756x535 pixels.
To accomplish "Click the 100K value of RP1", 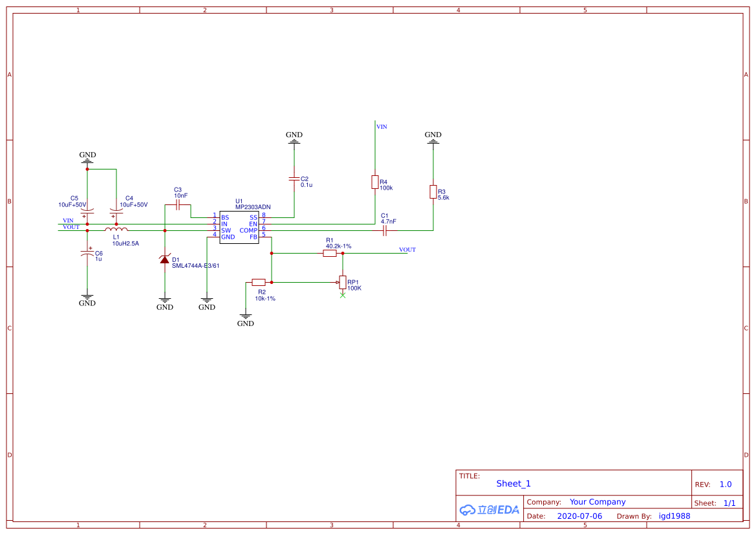I will click(x=354, y=289).
